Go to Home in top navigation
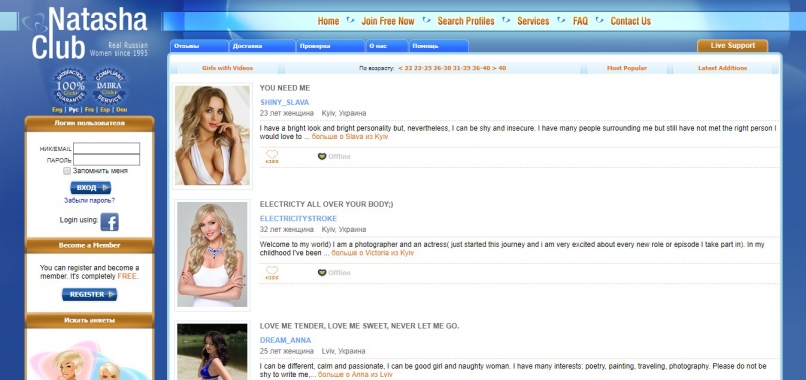The height and width of the screenshot is (380, 806). coord(328,21)
